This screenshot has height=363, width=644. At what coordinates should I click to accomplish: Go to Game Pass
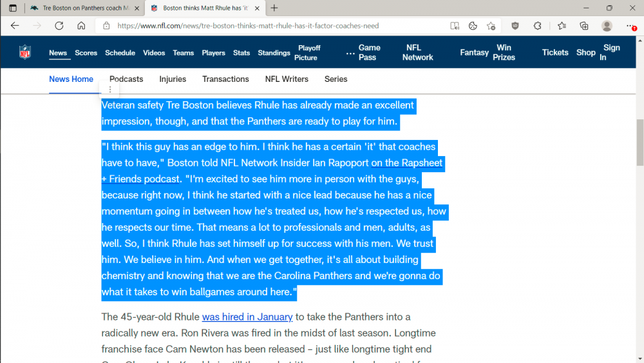tap(369, 53)
